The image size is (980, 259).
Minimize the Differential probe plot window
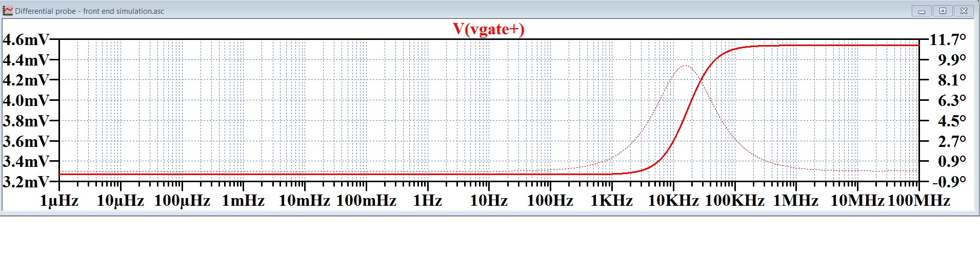[922, 11]
